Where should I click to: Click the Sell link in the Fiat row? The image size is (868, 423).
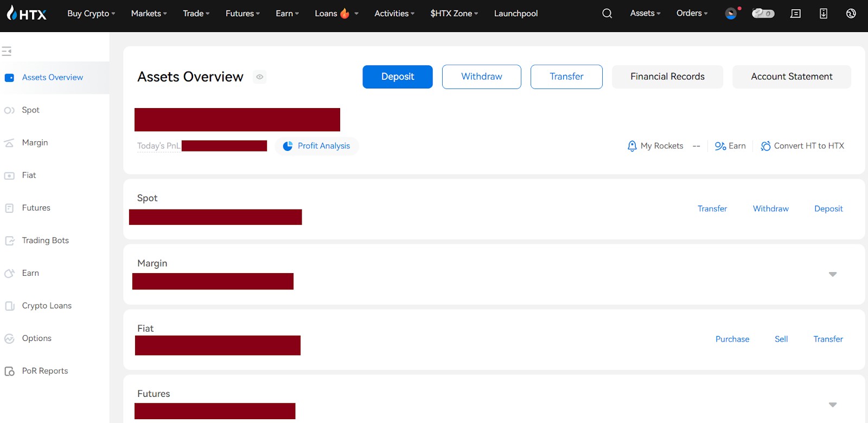pyautogui.click(x=781, y=339)
